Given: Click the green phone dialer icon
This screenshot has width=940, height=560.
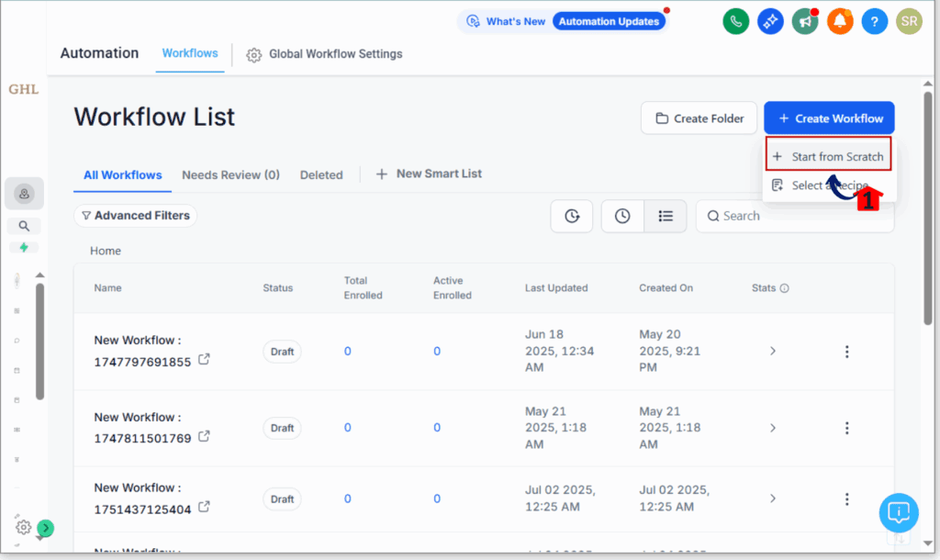Looking at the screenshot, I should point(735,22).
